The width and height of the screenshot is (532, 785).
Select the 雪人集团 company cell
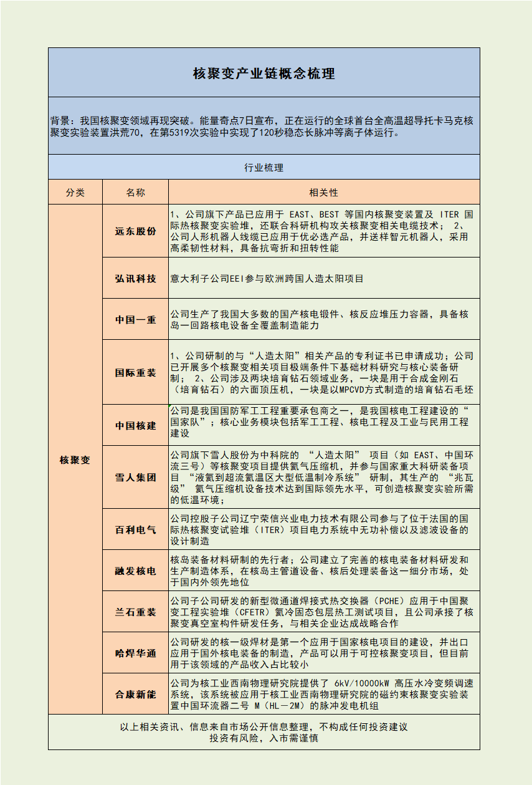point(135,478)
